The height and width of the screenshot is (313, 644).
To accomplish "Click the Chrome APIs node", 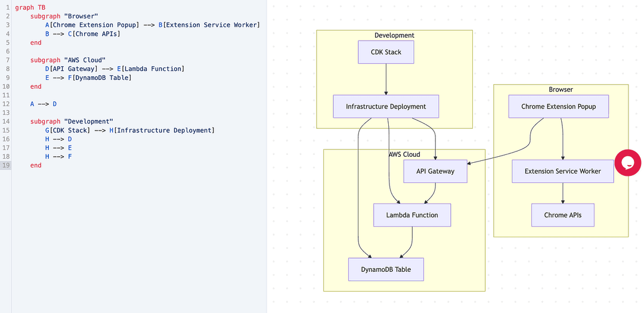I will pos(563,215).
